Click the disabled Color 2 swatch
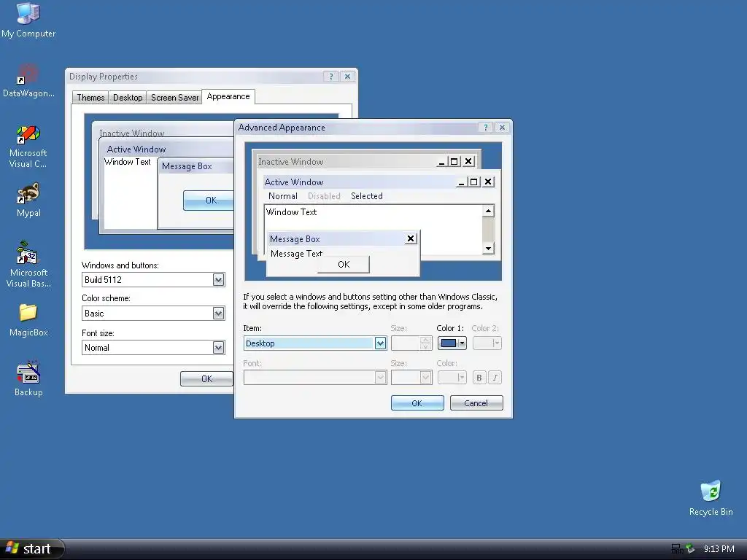 pyautogui.click(x=487, y=343)
